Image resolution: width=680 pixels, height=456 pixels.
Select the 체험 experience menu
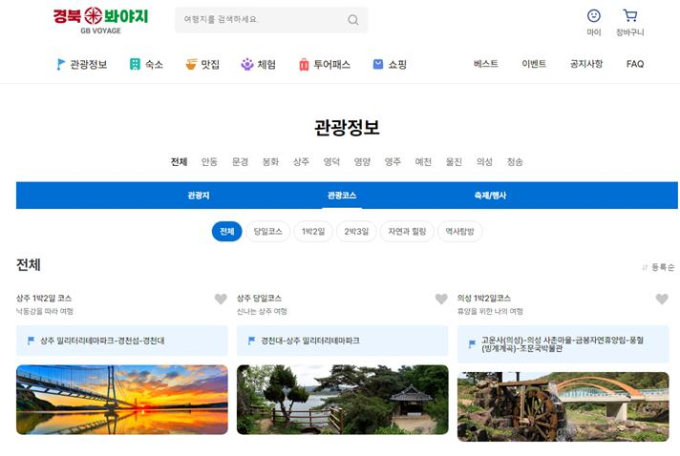point(258,64)
